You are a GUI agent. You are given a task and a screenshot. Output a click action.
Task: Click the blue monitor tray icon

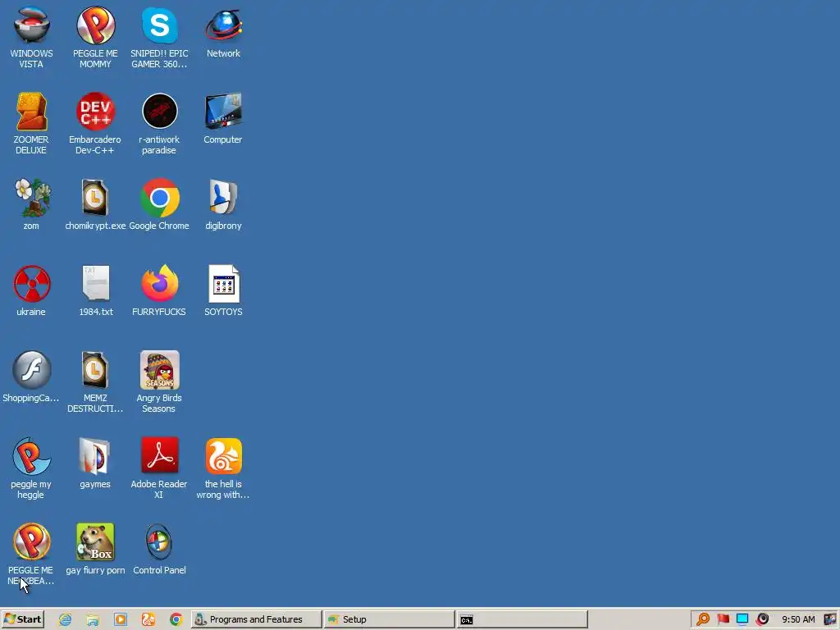[x=742, y=619]
